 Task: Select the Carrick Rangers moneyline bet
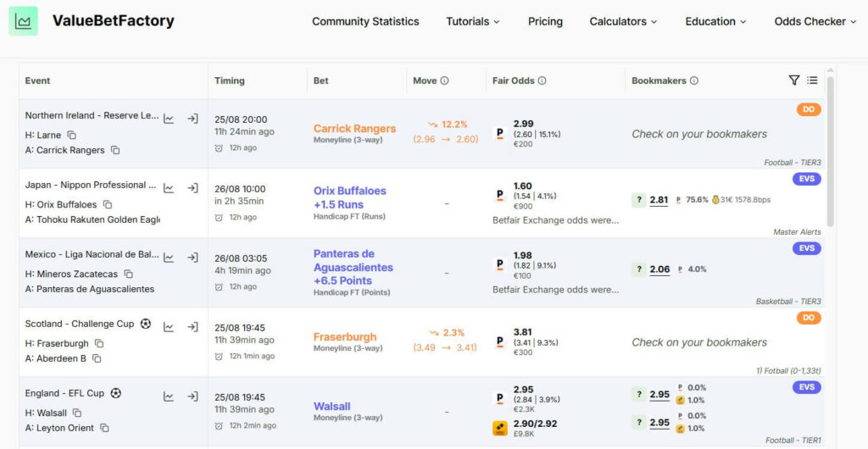355,129
